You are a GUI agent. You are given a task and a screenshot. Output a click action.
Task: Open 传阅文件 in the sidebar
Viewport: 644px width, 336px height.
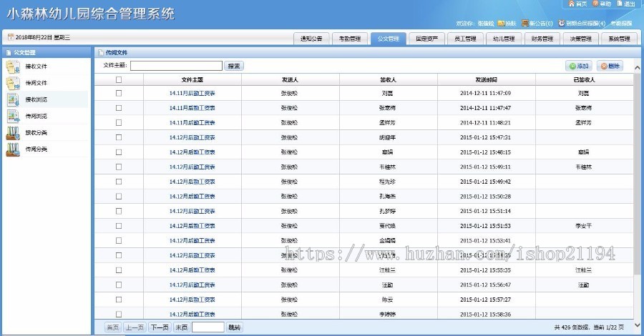[x=36, y=83]
